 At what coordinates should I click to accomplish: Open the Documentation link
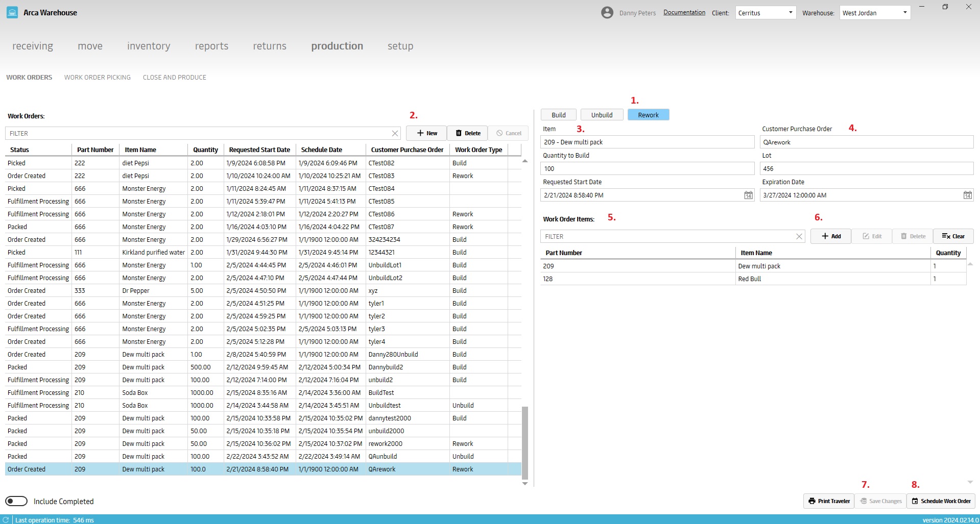pos(684,12)
